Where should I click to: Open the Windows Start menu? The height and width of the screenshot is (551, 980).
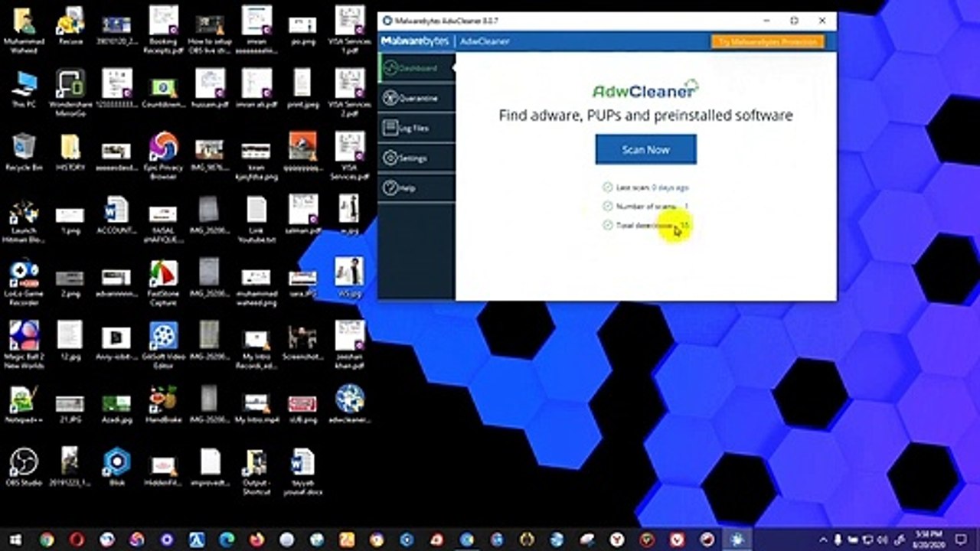[15, 540]
